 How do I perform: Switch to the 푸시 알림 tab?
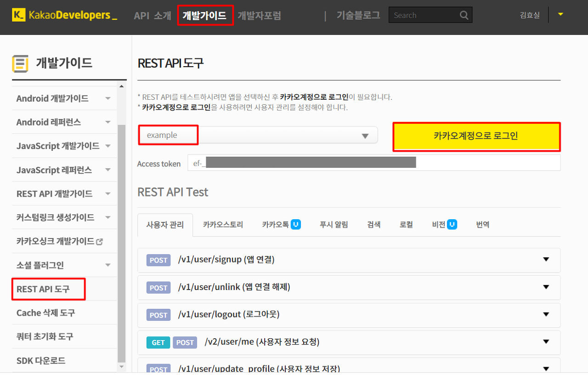click(x=334, y=225)
